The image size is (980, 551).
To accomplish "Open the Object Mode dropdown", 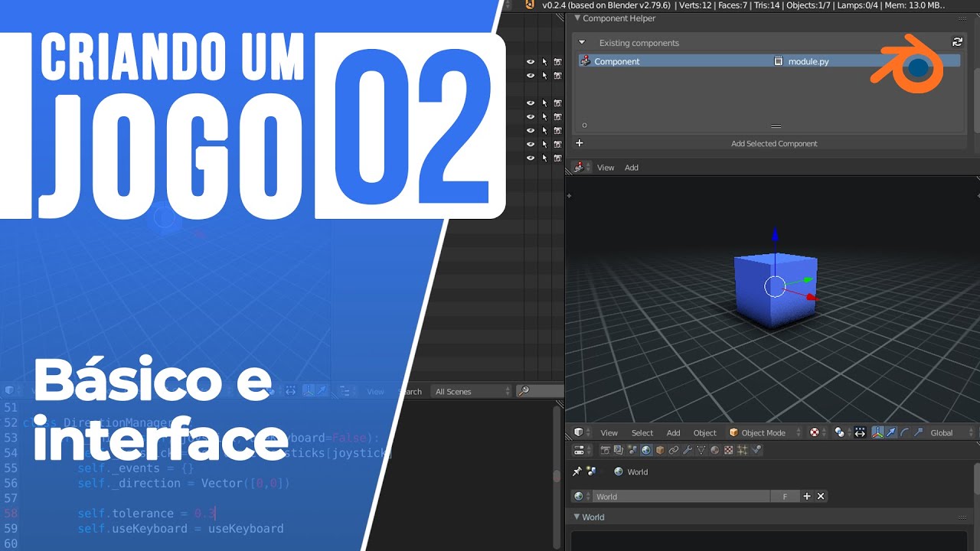I will coord(764,432).
